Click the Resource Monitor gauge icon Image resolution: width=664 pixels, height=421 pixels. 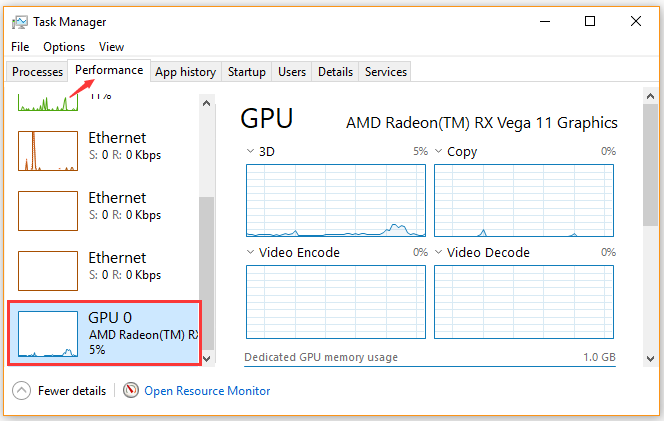point(131,390)
